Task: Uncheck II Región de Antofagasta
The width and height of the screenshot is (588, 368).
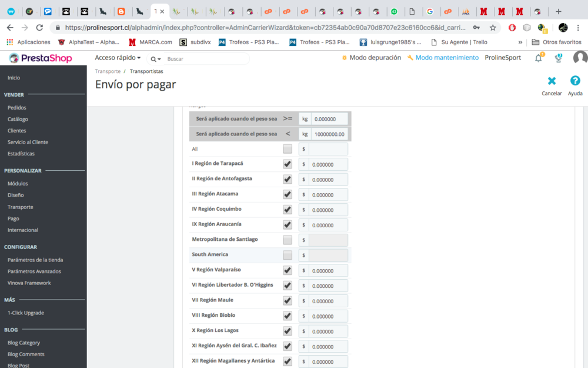Action: click(x=288, y=180)
